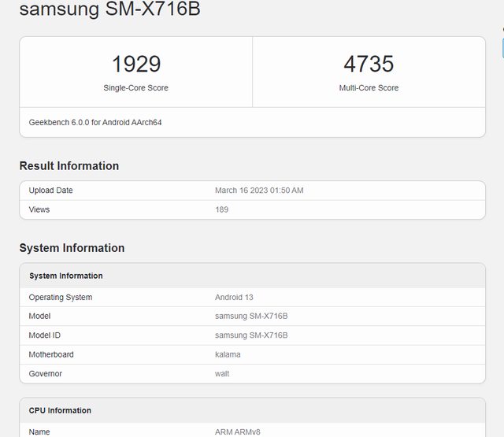This screenshot has height=437, width=504.
Task: Click the samsung SM-X716B value in Model ID row
Action: [x=251, y=335]
